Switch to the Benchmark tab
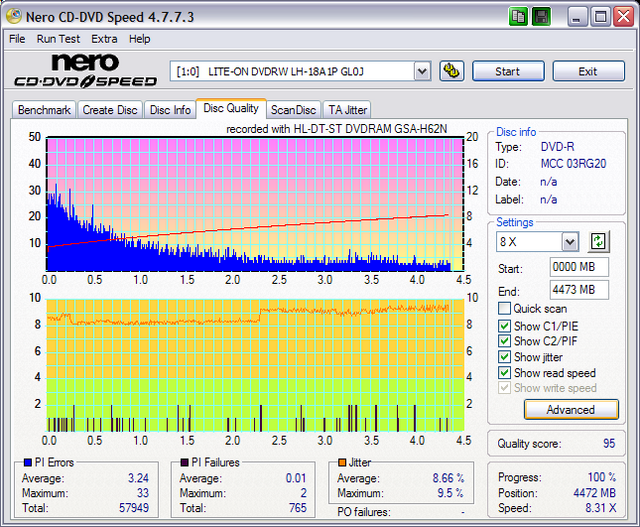The image size is (640, 527). pos(44,110)
